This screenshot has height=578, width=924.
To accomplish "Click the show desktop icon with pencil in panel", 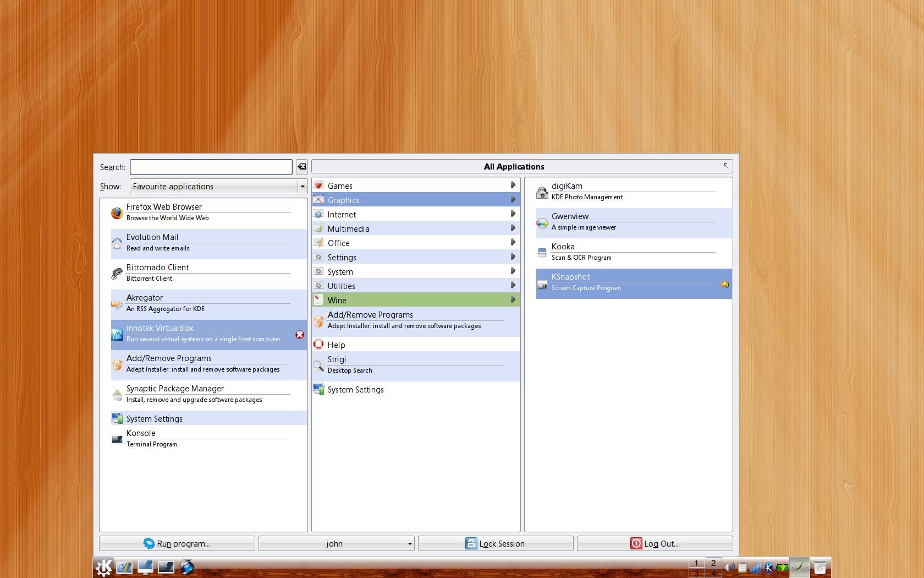I will (x=124, y=567).
